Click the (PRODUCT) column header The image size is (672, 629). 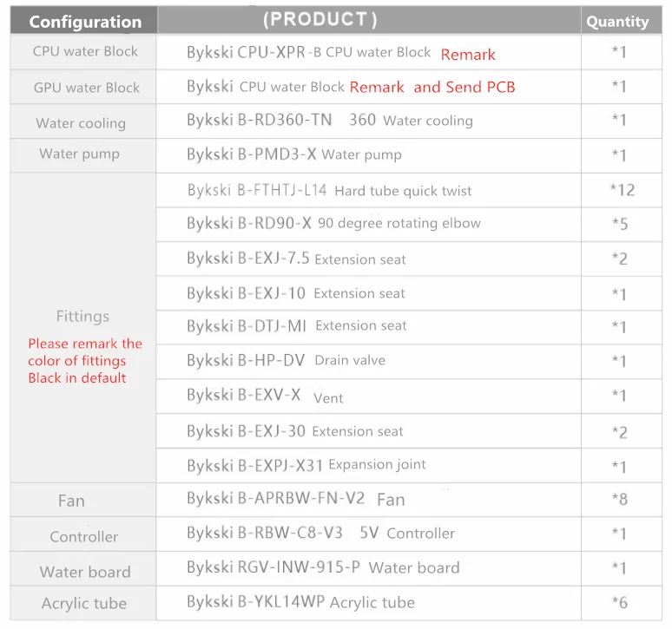click(x=369, y=20)
